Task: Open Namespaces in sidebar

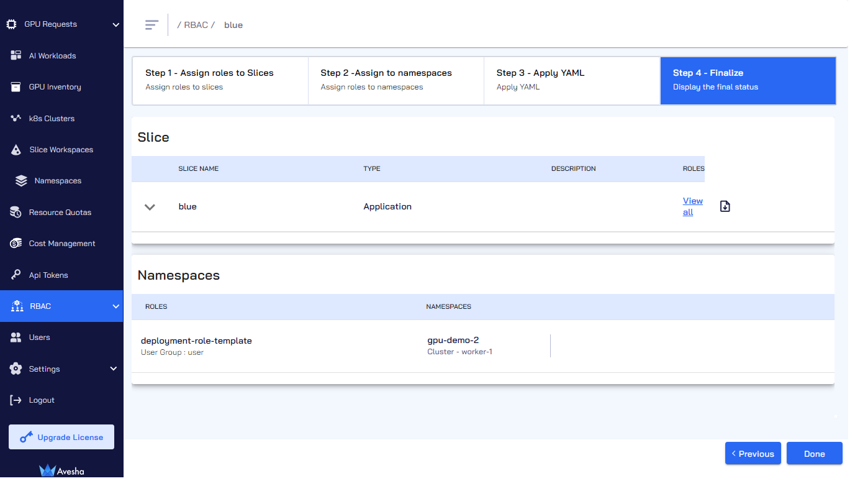Action: click(61, 181)
